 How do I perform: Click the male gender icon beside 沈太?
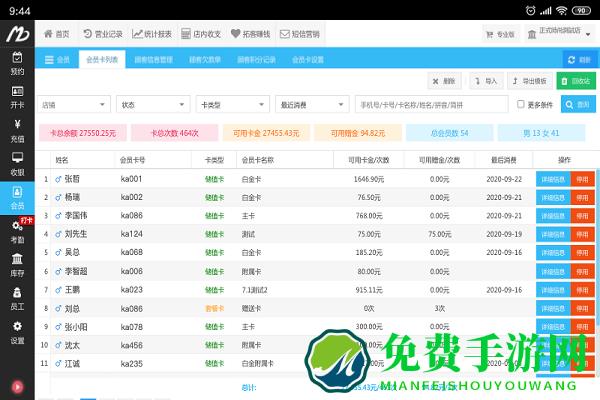click(58, 345)
